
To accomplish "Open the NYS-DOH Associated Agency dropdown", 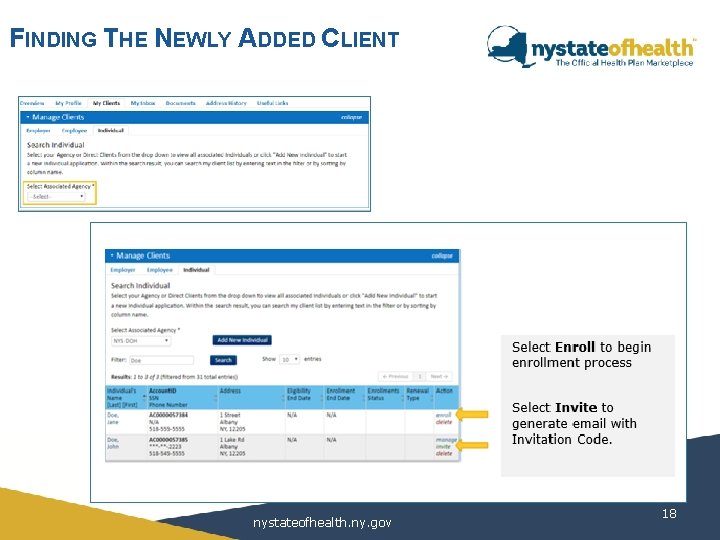I will pos(141,341).
